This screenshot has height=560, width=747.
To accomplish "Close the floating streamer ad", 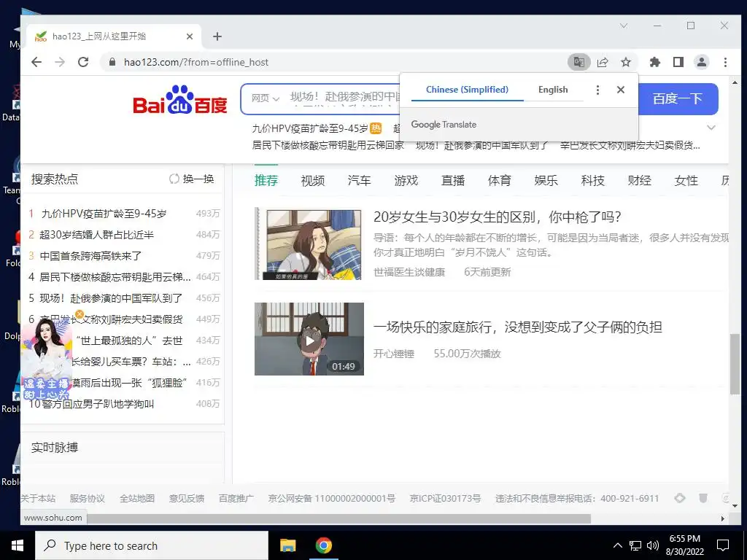I will [x=80, y=314].
